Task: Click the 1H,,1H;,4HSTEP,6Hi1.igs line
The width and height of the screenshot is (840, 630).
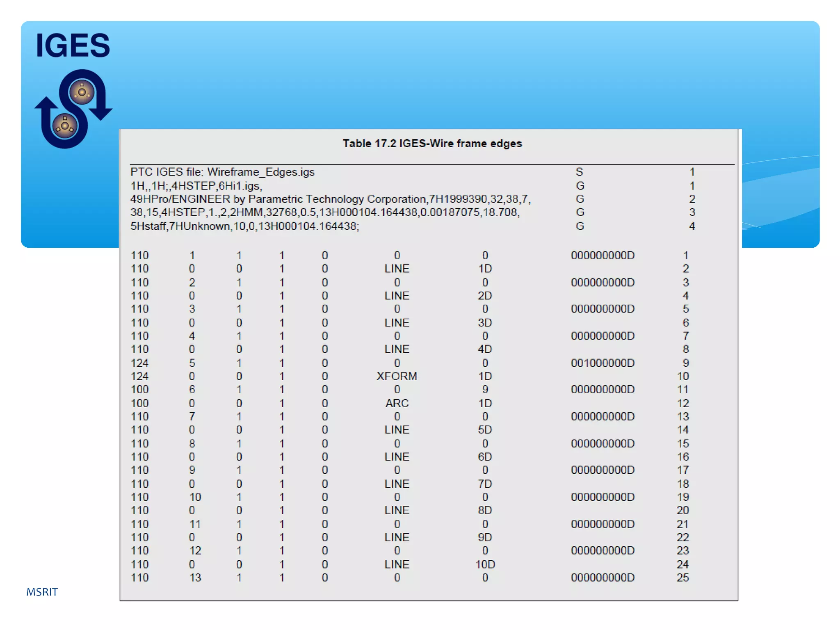Action: pos(196,186)
